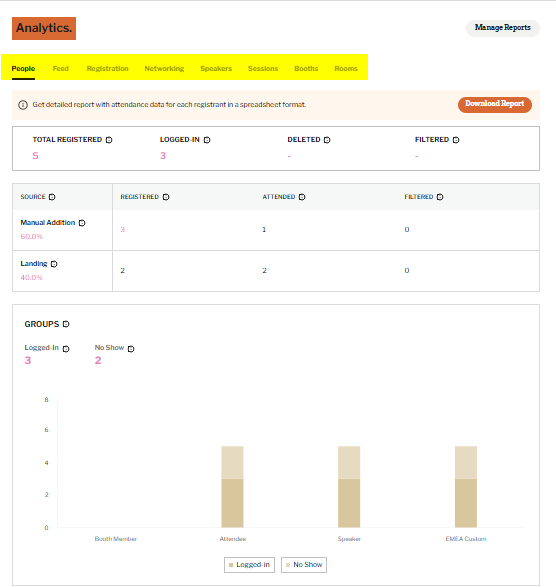
Task: Click the info icon beside Deleted
Action: [327, 140]
